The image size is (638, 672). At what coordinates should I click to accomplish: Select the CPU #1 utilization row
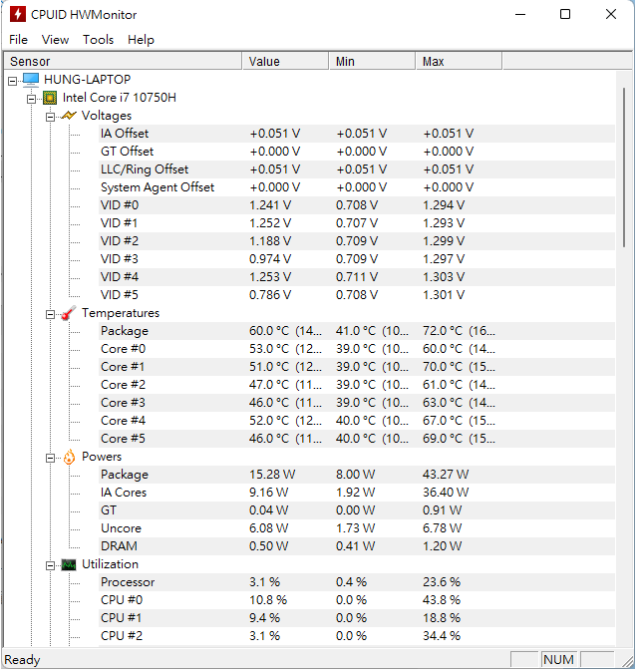pos(357,618)
